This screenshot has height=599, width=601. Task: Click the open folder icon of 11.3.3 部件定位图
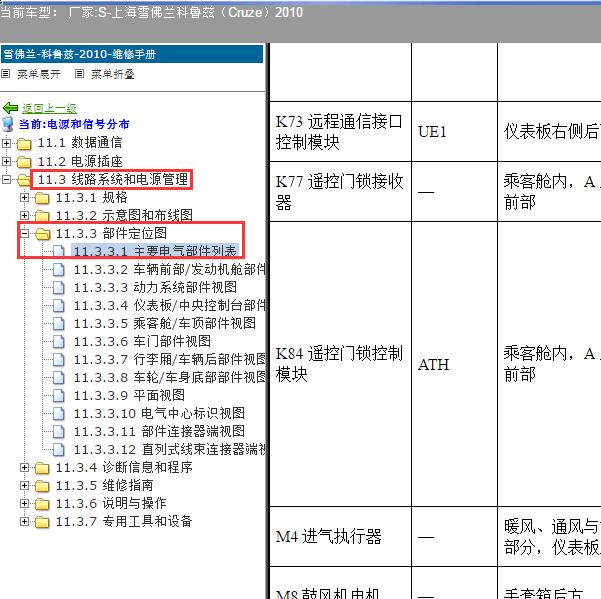pyautogui.click(x=43, y=234)
